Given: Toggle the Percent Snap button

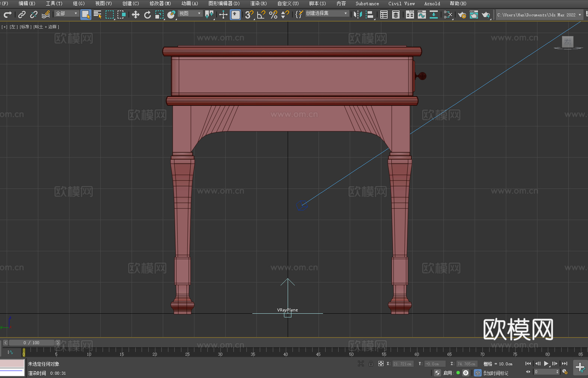Looking at the screenshot, I should pos(273,14).
